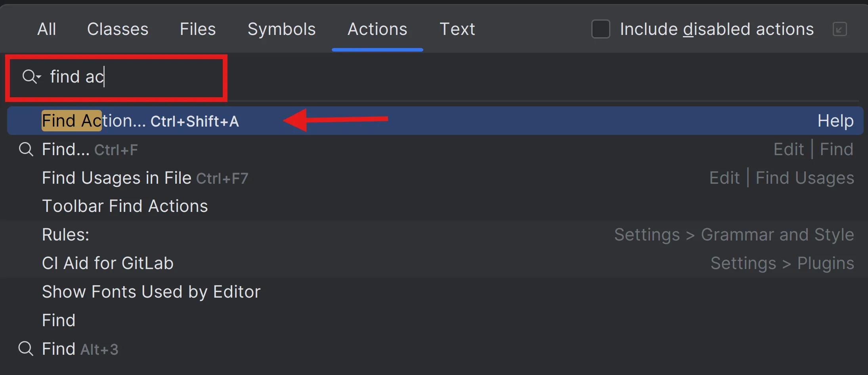Viewport: 868px width, 375px height.
Task: Click the magnifier icon beside Find... Ctrl+F
Action: (x=26, y=150)
